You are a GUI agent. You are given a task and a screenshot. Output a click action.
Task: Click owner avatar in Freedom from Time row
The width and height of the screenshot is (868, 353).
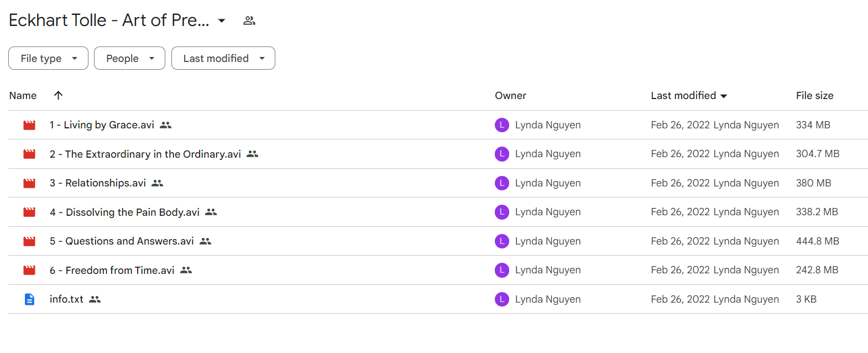502,270
